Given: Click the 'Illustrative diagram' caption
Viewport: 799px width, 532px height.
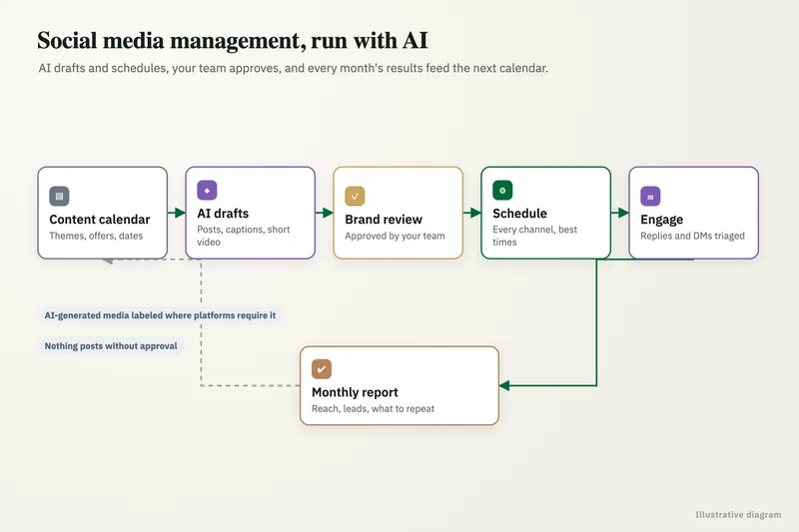Looking at the screenshot, I should click(738, 515).
